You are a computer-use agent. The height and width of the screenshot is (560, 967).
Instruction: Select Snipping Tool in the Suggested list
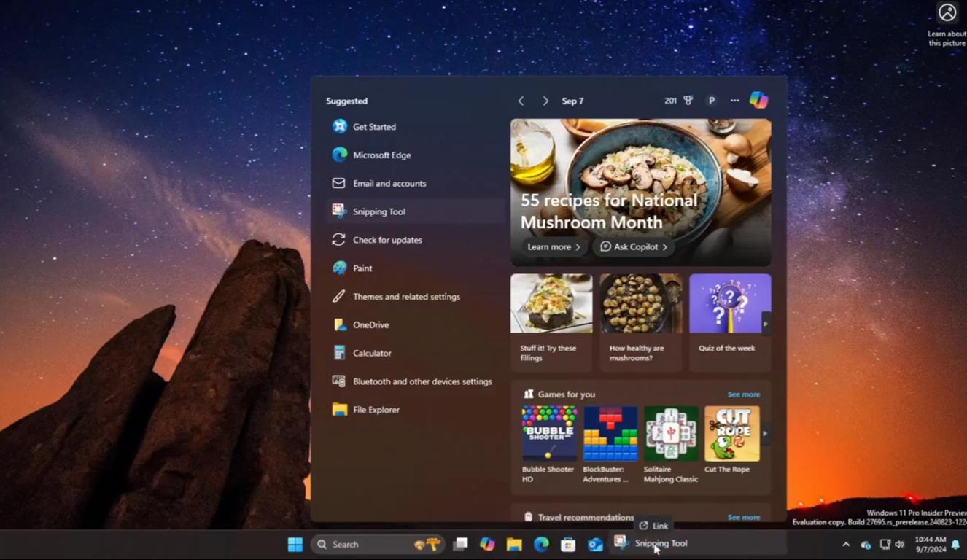[414, 211]
